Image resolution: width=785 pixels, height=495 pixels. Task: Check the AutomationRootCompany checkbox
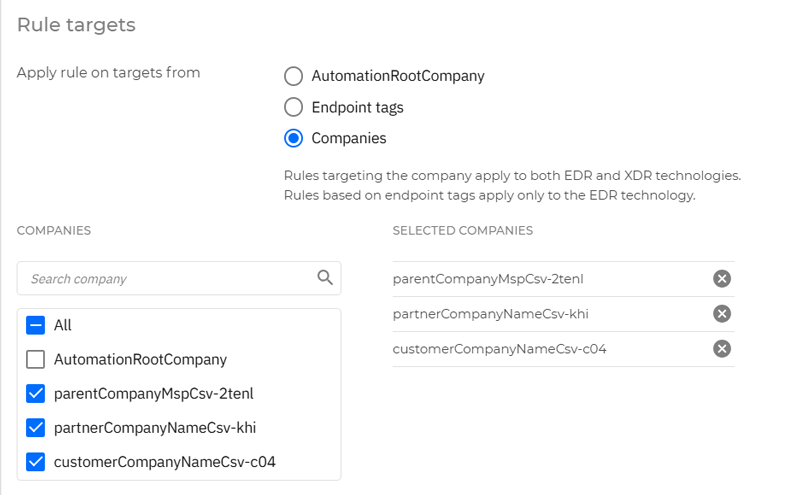click(36, 359)
